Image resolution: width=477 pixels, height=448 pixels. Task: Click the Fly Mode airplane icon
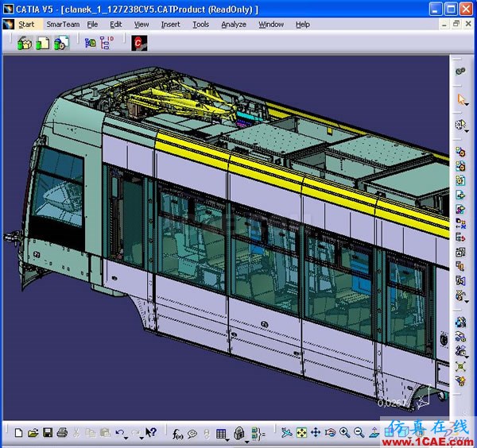click(286, 432)
